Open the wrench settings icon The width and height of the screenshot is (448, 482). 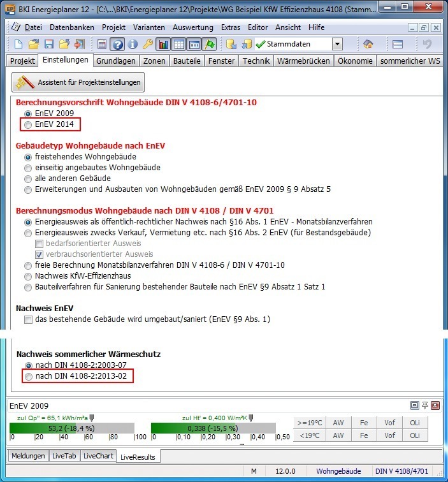(148, 44)
